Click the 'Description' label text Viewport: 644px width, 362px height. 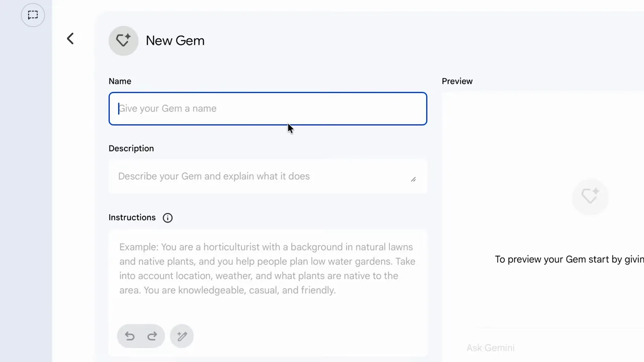(131, 148)
